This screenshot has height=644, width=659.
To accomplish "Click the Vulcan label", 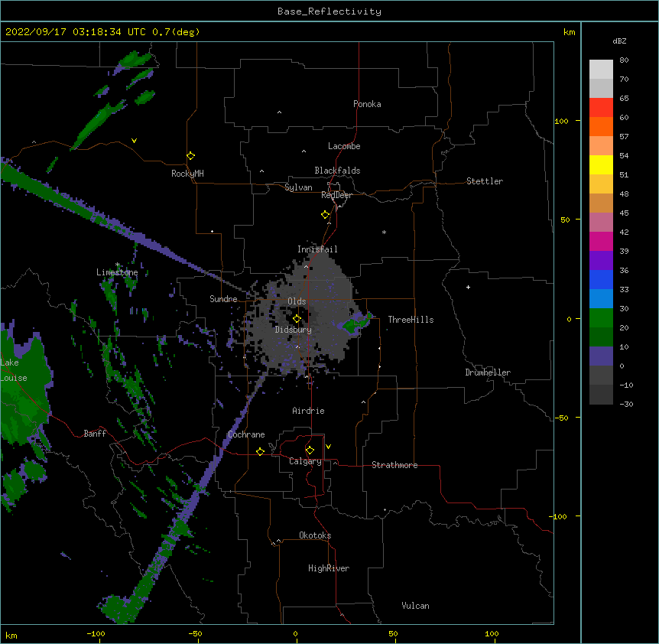I will [x=415, y=606].
